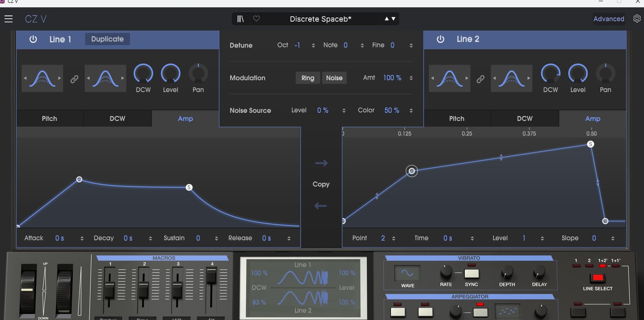This screenshot has width=644, height=320.
Task: Switch to Line 1 Amp tab
Action: click(x=185, y=118)
